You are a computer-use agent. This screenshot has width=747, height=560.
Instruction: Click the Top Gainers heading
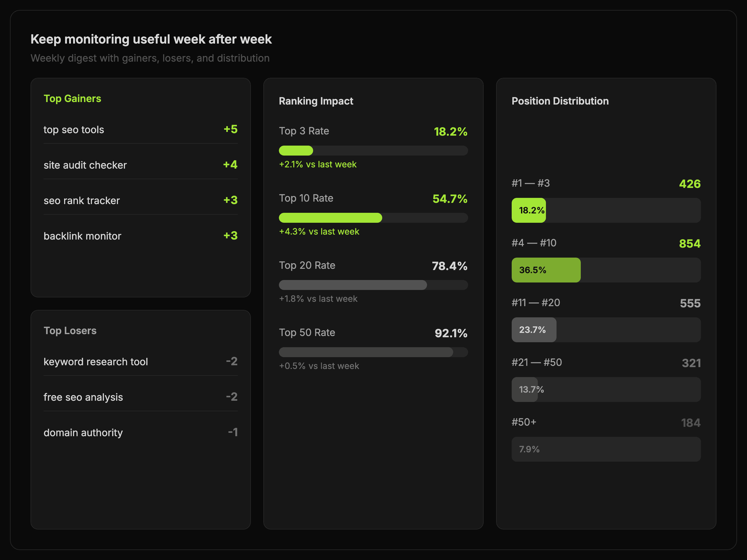click(x=72, y=99)
